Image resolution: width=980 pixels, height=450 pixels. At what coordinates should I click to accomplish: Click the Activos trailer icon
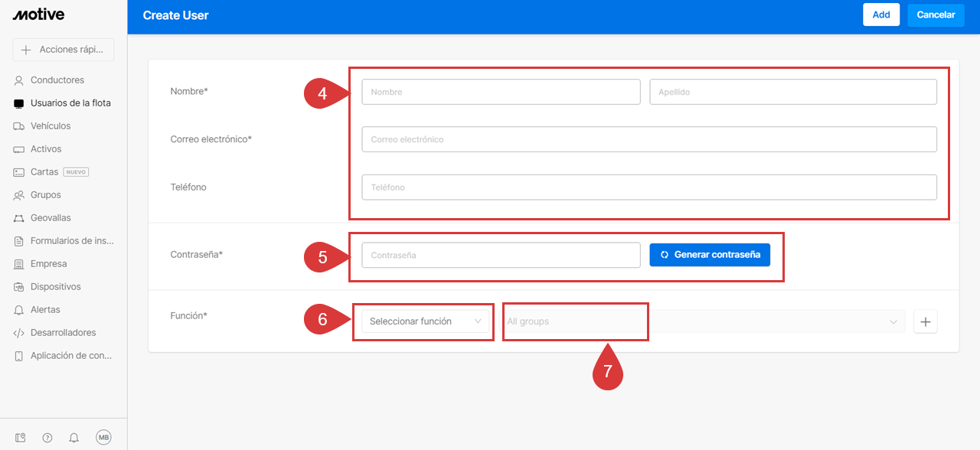coord(19,149)
